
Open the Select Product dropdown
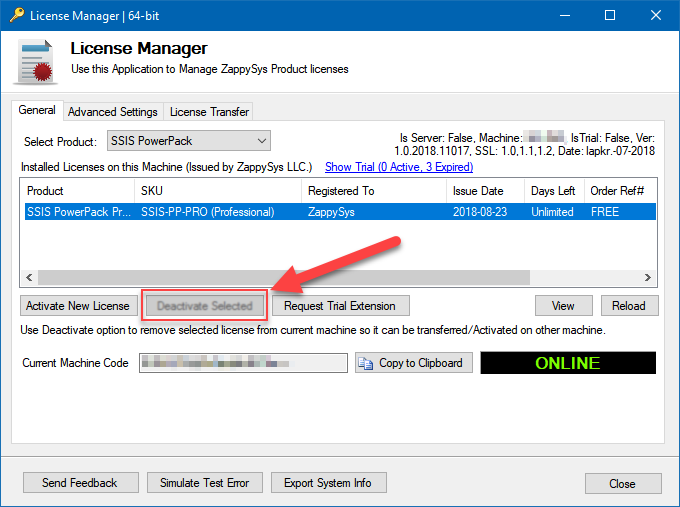[189, 141]
